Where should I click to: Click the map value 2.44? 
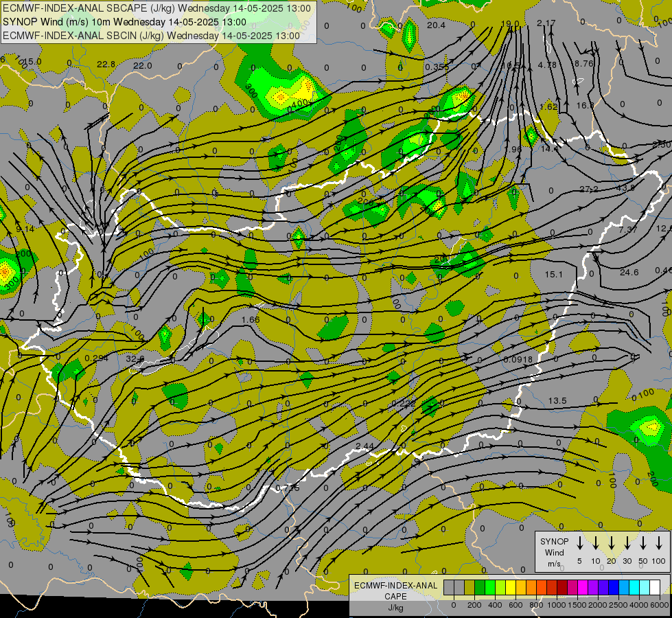(x=364, y=446)
